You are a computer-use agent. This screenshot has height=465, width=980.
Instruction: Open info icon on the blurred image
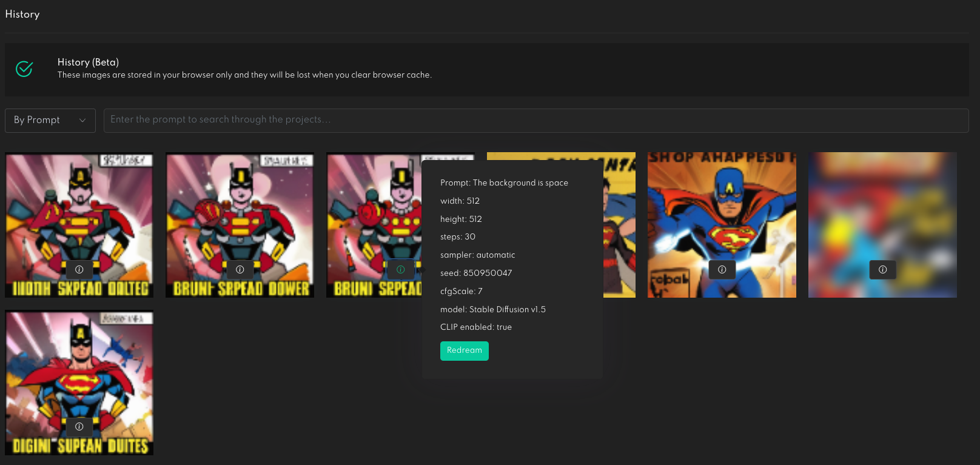883,269
